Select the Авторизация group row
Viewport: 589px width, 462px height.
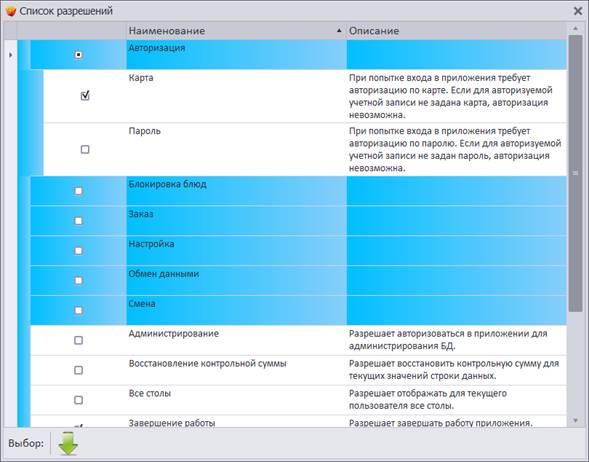(298, 55)
